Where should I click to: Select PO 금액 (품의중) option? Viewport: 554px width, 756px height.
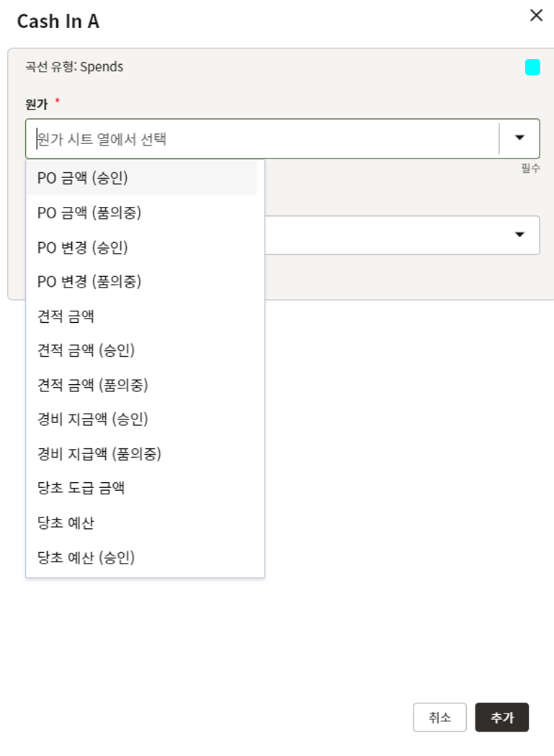pyautogui.click(x=89, y=213)
